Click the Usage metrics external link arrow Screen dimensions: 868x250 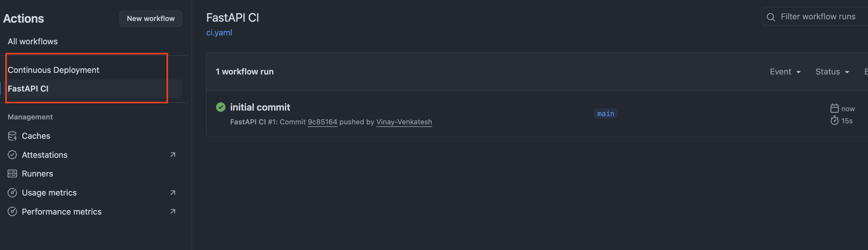173,193
